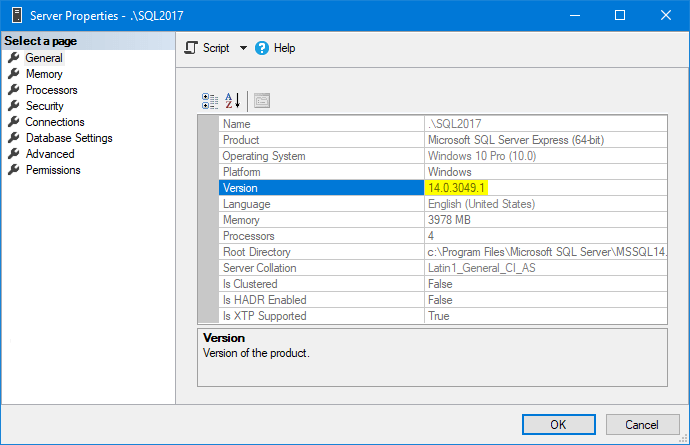690x445 pixels.
Task: Open the Script dropdown arrow
Action: click(x=243, y=48)
